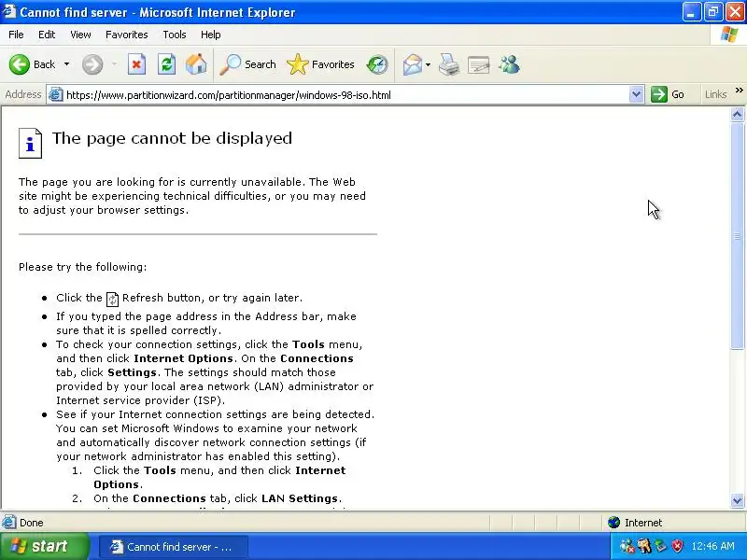Open the Search pane with magnifier
The width and height of the screenshot is (747, 560).
point(247,64)
